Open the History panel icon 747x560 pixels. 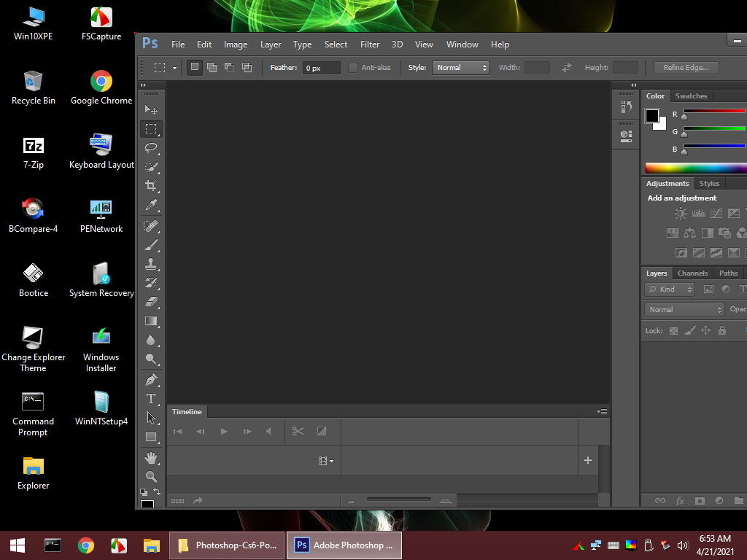(x=626, y=106)
